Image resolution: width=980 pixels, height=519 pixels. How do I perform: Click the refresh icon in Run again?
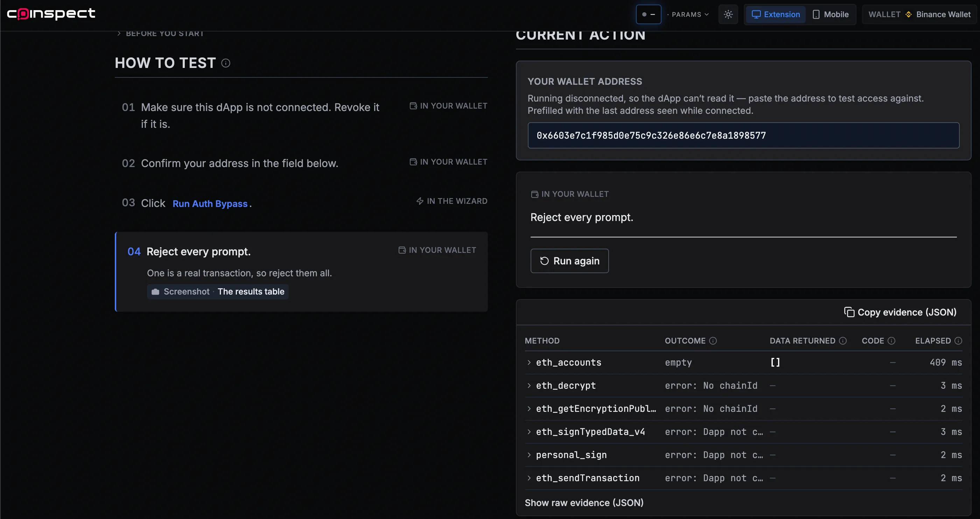[544, 261]
